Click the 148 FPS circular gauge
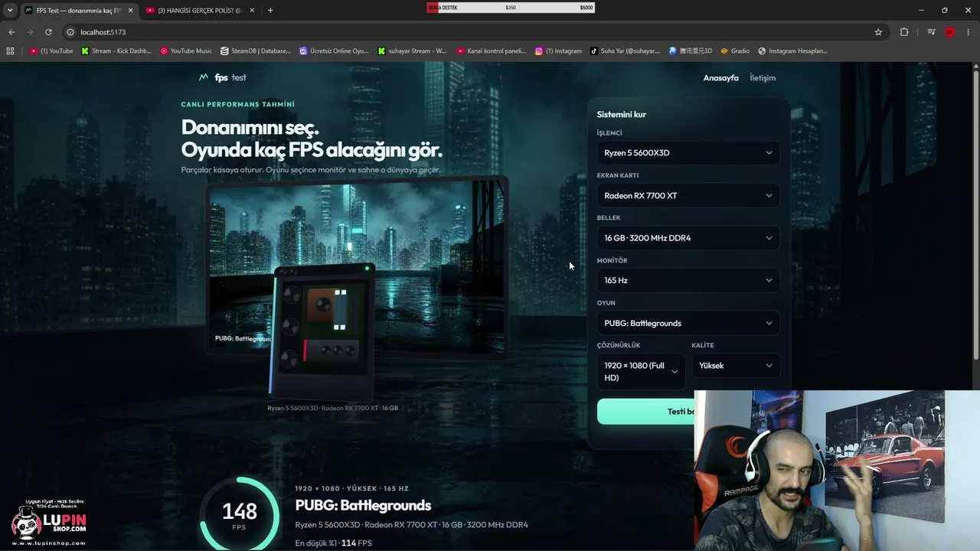 pos(240,514)
